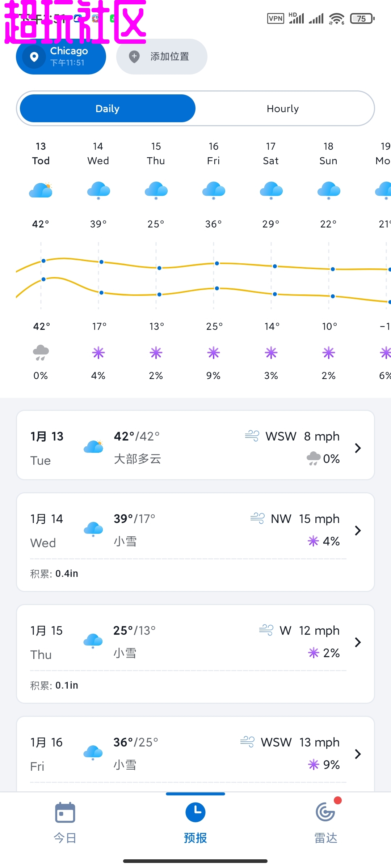Select the 16 Fri day column
This screenshot has height=868, width=391.
click(x=214, y=153)
